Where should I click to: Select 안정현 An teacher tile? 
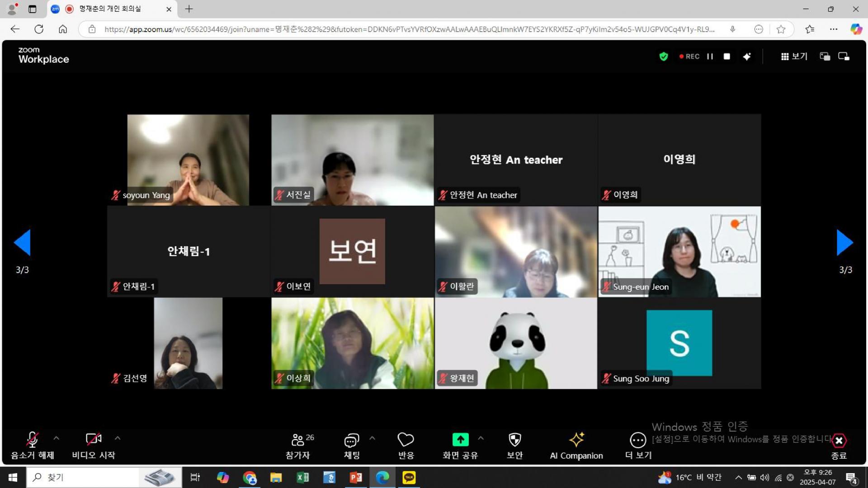click(516, 160)
